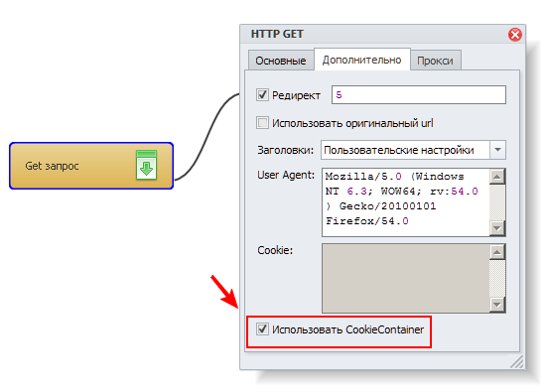Image resolution: width=547 pixels, height=392 pixels.
Task: Click inside the User Agent text area
Action: click(406, 202)
